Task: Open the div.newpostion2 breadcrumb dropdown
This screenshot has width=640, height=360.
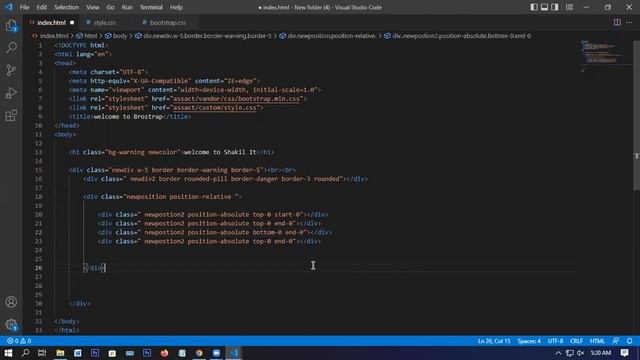Action: click(x=458, y=36)
